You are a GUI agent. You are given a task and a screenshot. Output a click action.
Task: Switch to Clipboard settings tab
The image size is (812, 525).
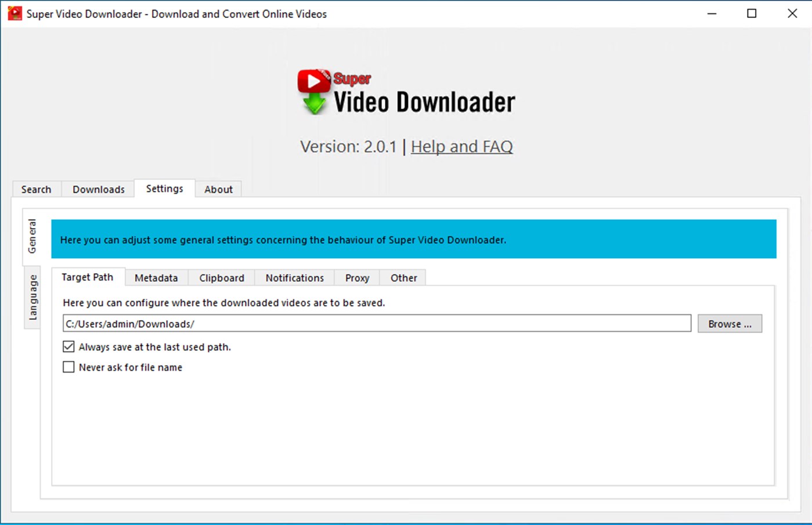coord(222,278)
